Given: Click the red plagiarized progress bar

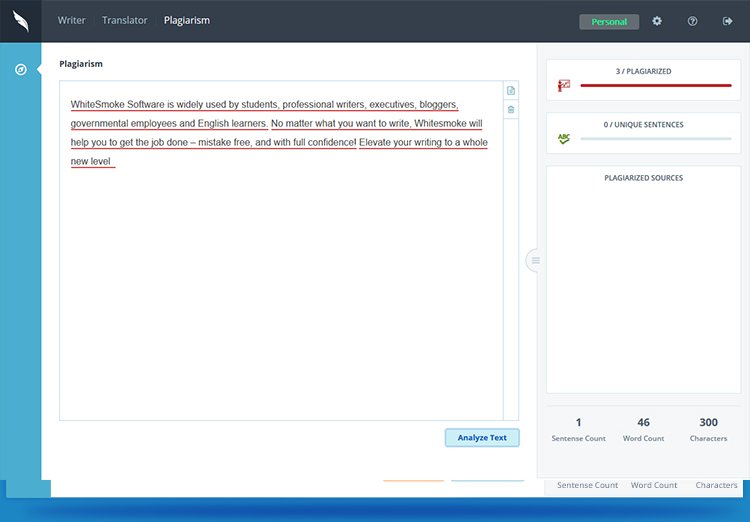Looking at the screenshot, I should [655, 86].
